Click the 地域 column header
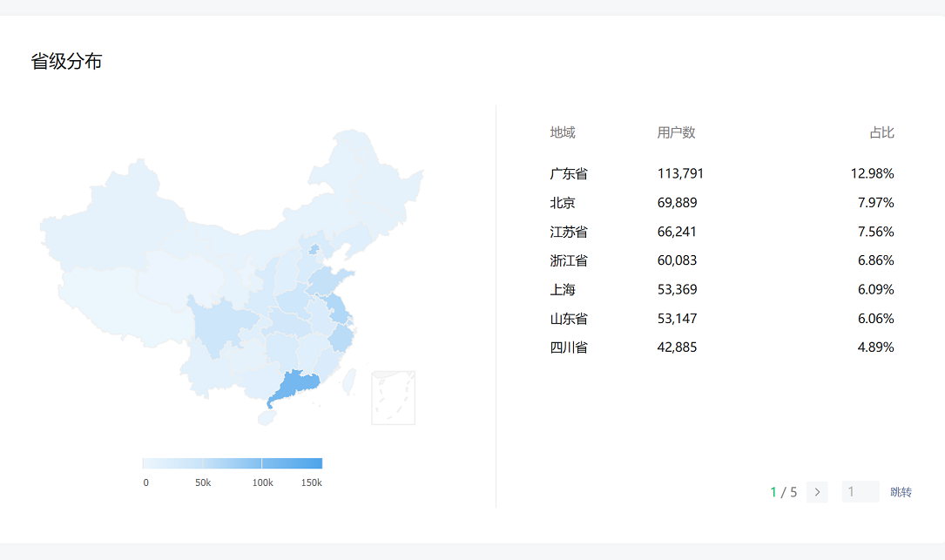The width and height of the screenshot is (945, 560). tap(563, 132)
